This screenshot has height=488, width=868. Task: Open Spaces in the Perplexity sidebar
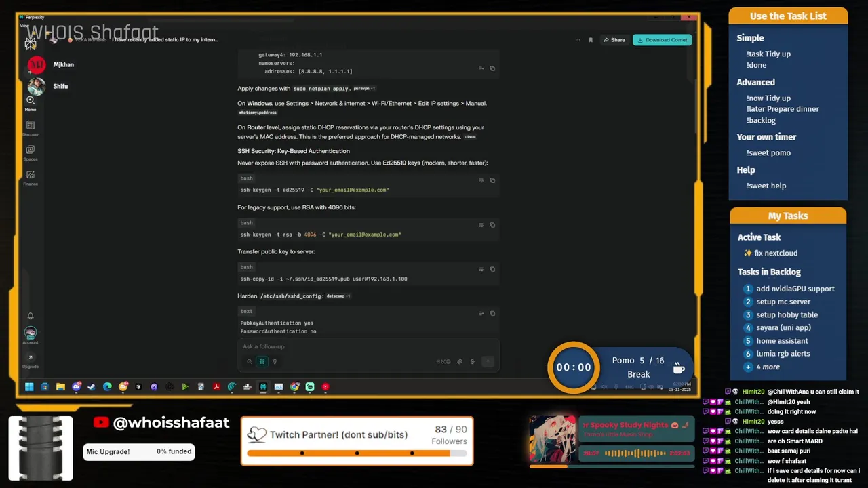click(x=31, y=152)
